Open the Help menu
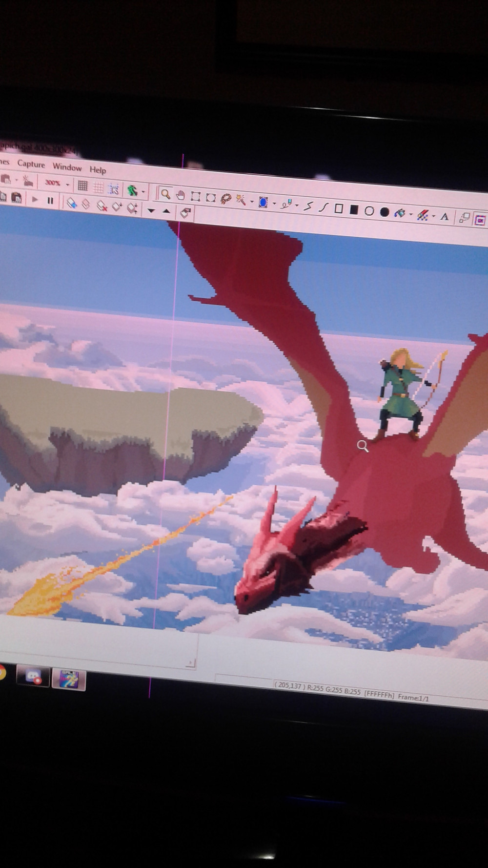Image resolution: width=488 pixels, height=868 pixels. 98,170
